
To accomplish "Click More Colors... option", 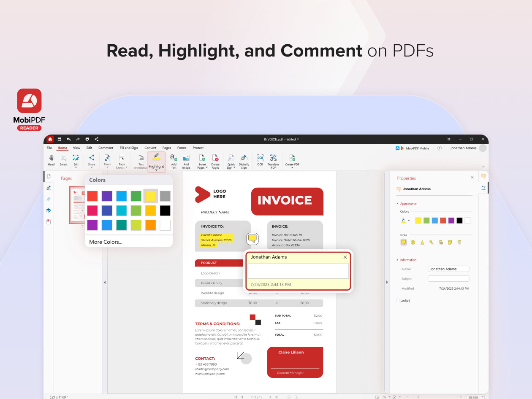I will tap(106, 242).
